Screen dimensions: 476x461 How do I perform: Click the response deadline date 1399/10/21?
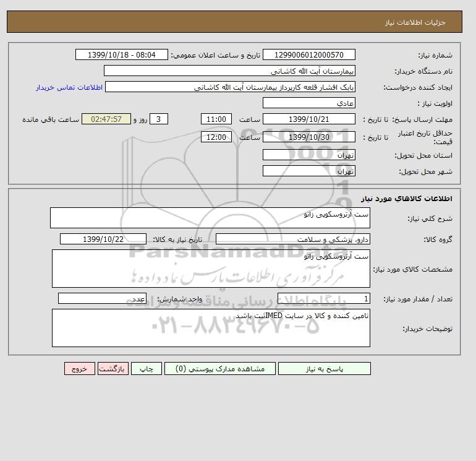coord(308,119)
